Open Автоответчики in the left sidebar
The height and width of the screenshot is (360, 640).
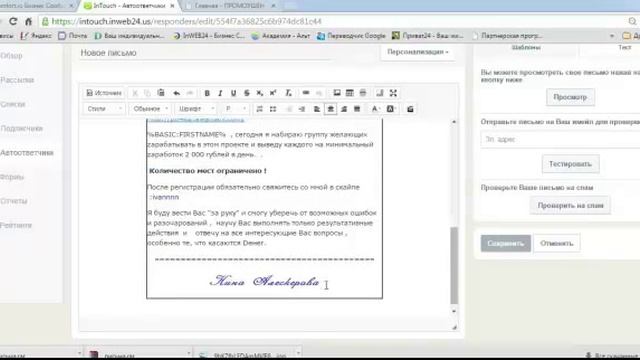tap(27, 153)
